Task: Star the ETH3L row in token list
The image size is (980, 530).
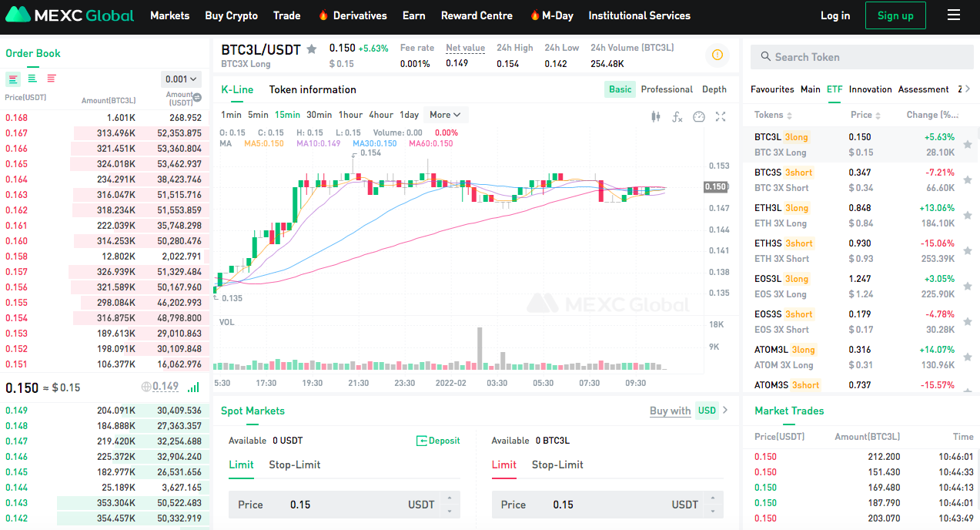Action: point(968,215)
